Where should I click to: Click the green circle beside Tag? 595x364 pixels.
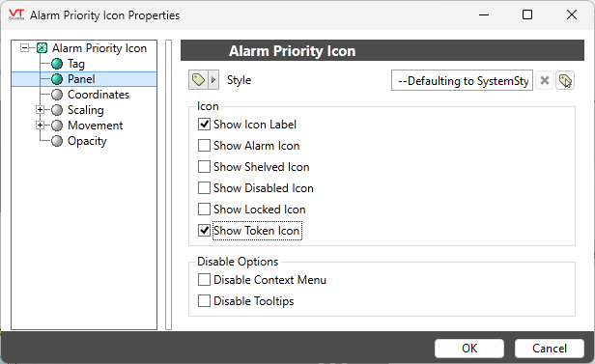tap(57, 64)
